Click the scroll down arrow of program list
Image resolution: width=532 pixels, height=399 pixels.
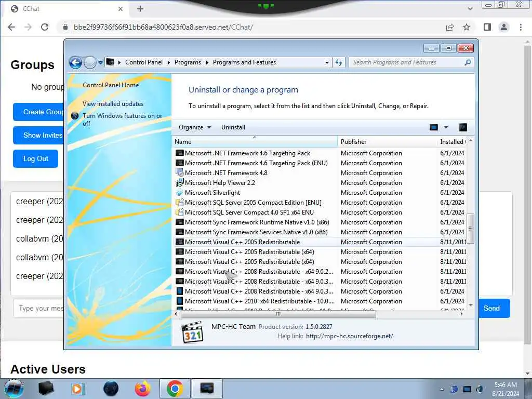[x=471, y=305]
